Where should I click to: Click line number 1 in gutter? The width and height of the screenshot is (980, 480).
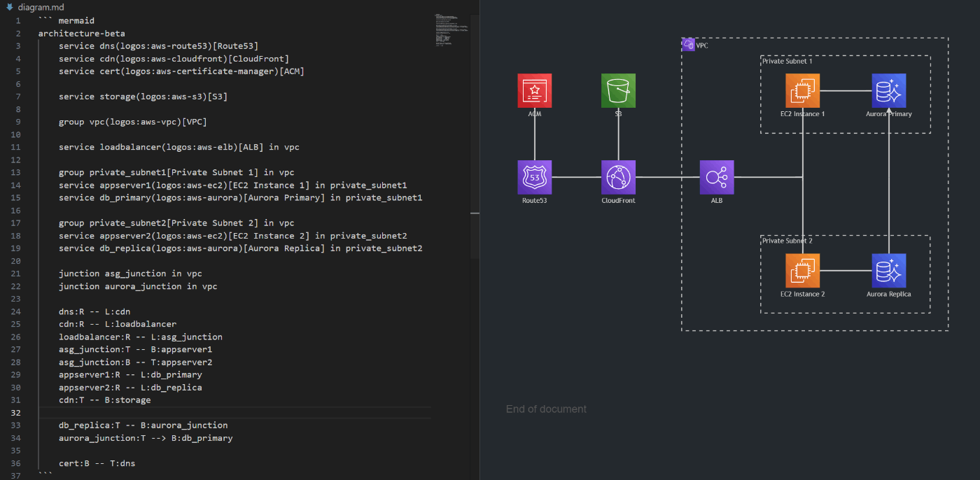18,20
